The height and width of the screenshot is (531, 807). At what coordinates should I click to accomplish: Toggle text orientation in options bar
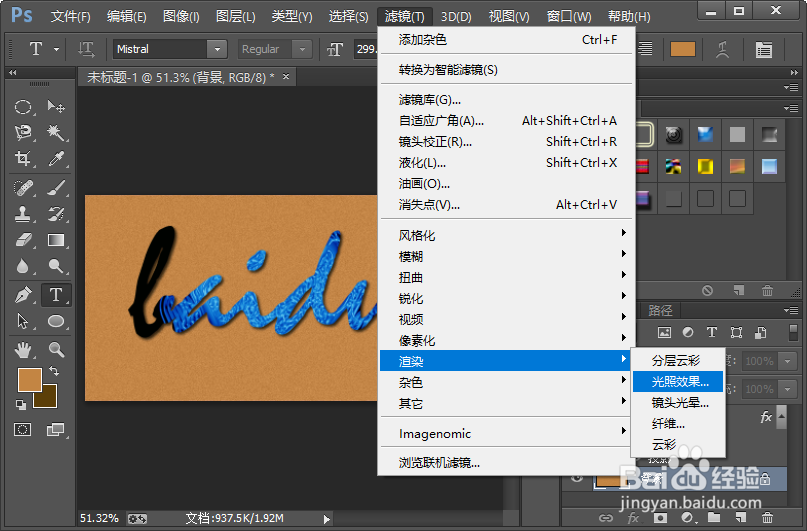coord(86,49)
